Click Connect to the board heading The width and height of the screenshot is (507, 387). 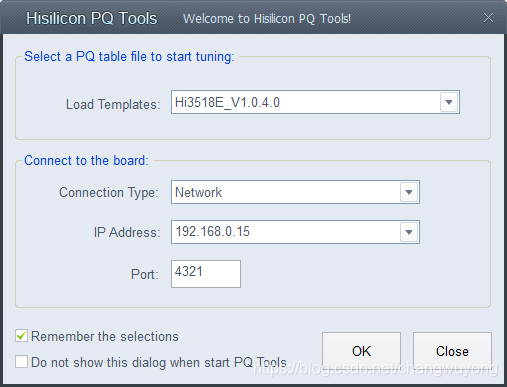[x=86, y=160]
